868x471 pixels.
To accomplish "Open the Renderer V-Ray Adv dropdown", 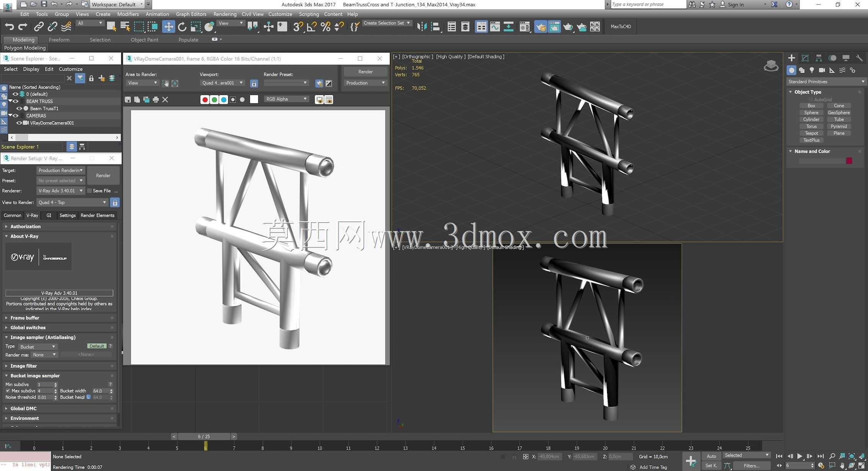I will pyautogui.click(x=60, y=191).
